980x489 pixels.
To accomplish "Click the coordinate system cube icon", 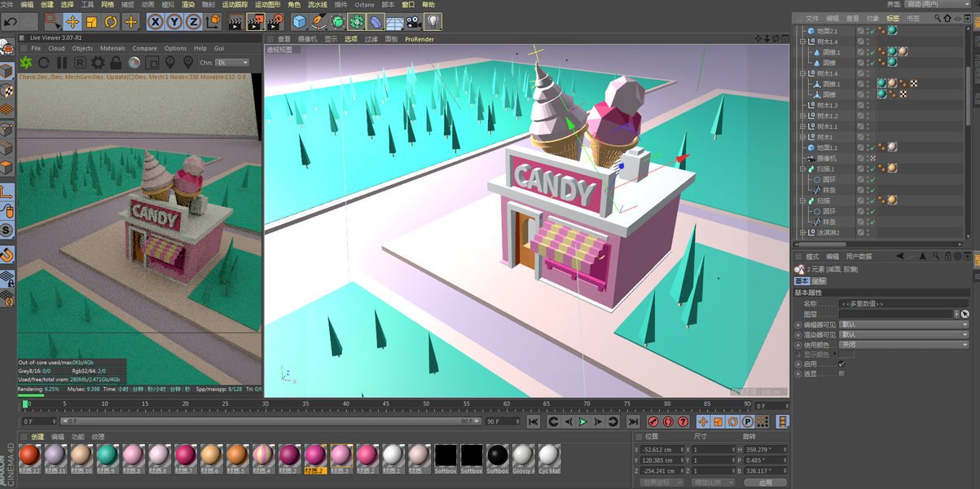I will tap(213, 22).
